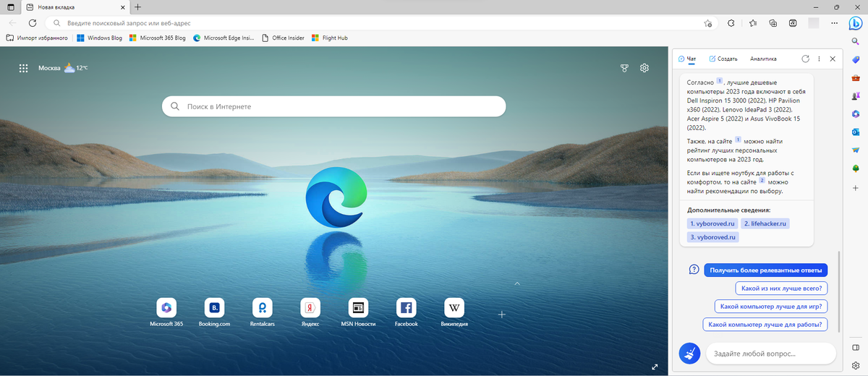Start a new topic with the broom icon
Image resolution: width=868 pixels, height=376 pixels.
(689, 354)
